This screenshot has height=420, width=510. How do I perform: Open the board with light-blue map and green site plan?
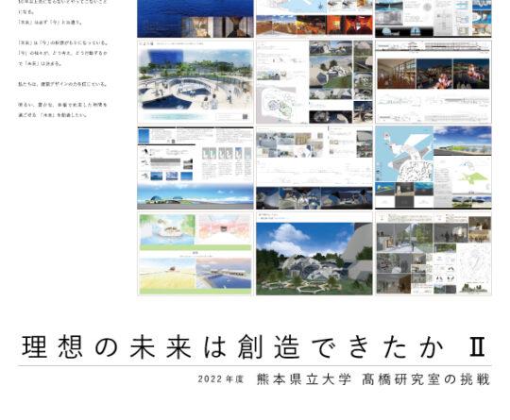433,167
